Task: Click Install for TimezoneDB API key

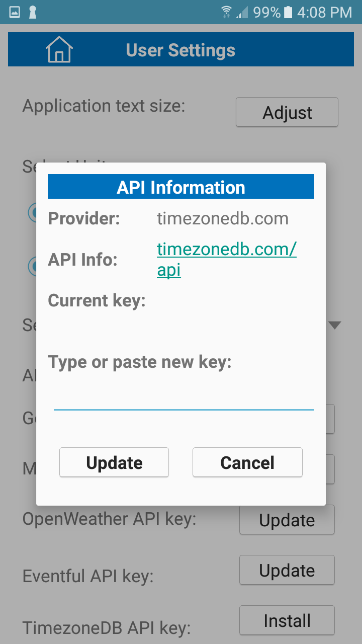Action: (287, 620)
